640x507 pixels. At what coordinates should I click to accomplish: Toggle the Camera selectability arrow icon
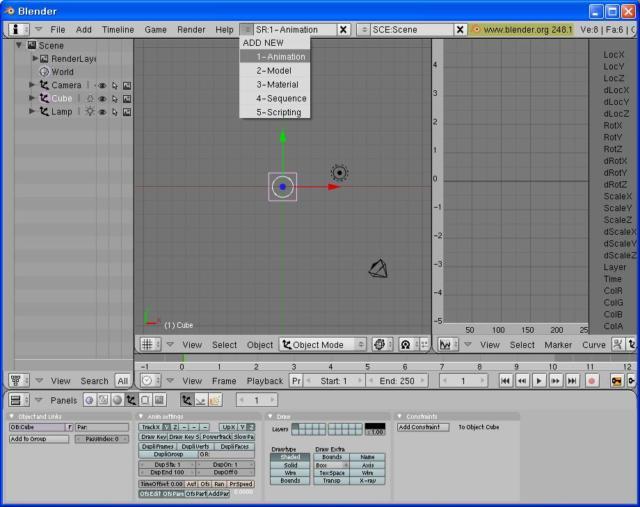pos(115,85)
